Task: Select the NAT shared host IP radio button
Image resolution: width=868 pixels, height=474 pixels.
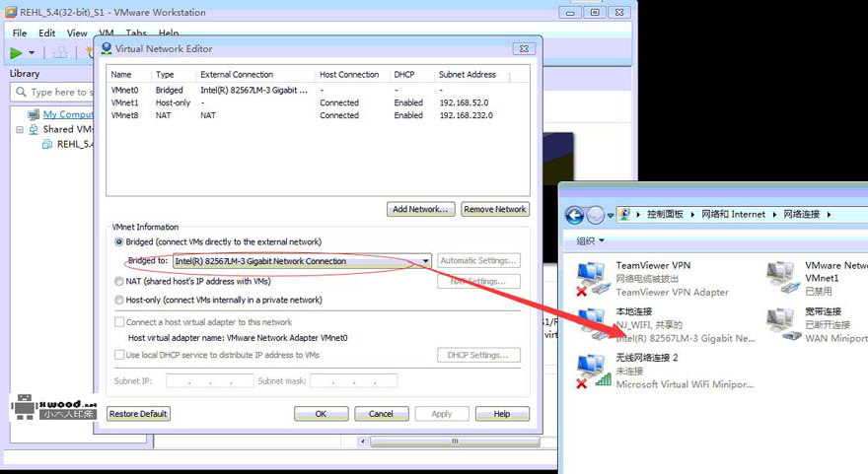Action: point(119,281)
